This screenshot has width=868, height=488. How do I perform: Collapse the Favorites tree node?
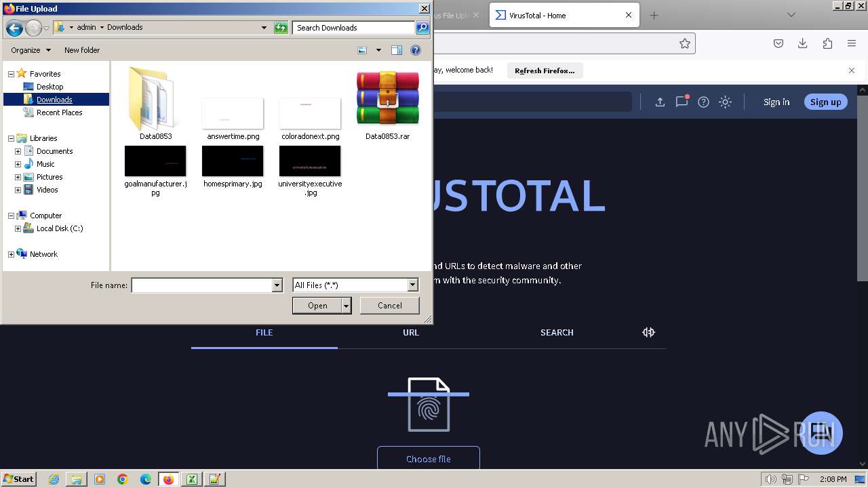click(11, 74)
